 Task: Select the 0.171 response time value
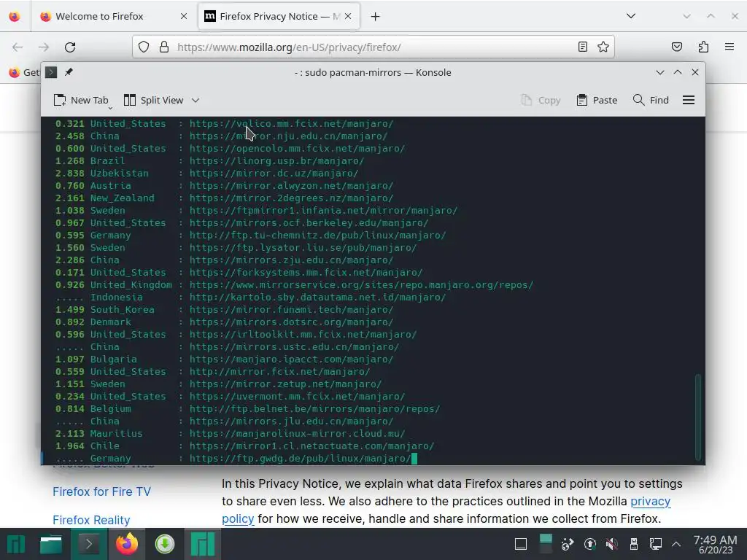tap(69, 273)
